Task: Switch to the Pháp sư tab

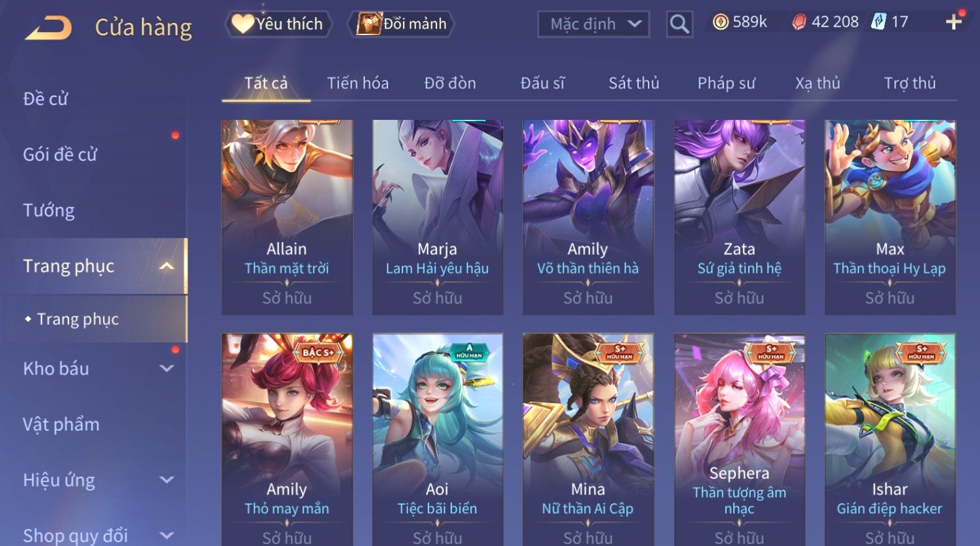Action: point(726,83)
